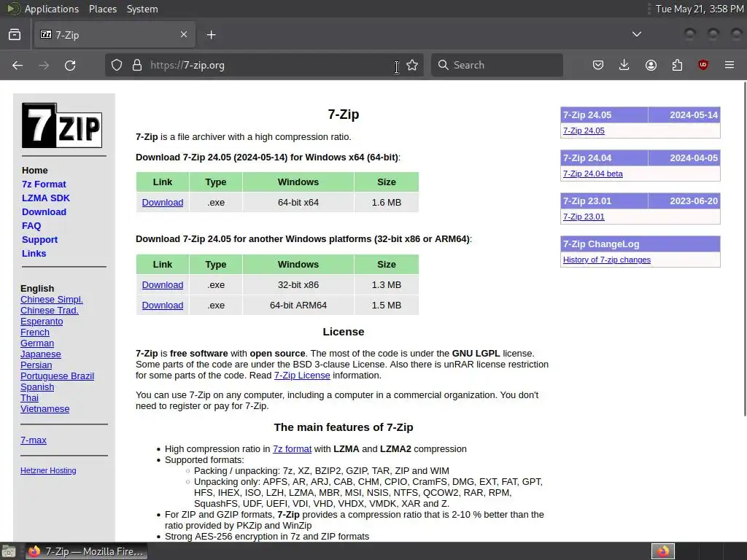Image resolution: width=747 pixels, height=560 pixels.
Task: Switch language to Chinese Trad.
Action: 50,311
